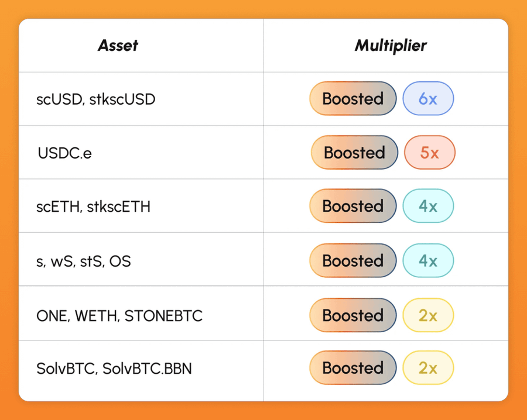Select the s, wS, stS, OS asset label
Viewport: 527px width, 420px height.
coord(84,261)
